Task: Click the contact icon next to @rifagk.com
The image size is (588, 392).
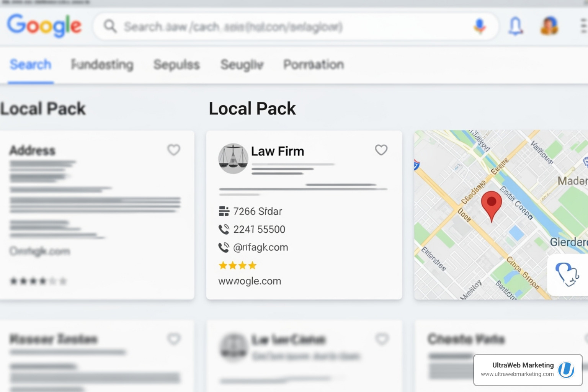Action: click(224, 247)
